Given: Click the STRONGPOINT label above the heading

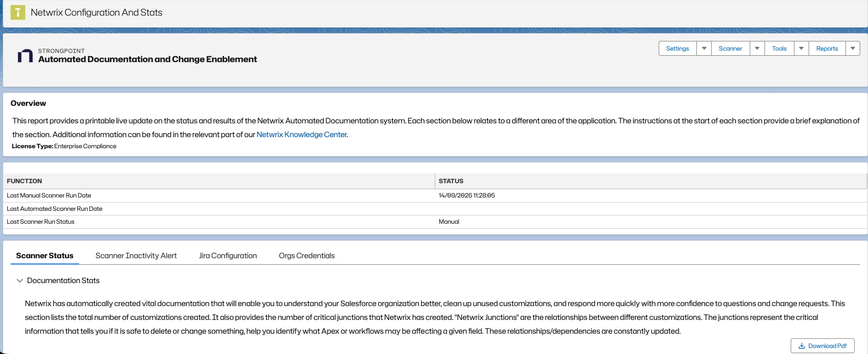Looking at the screenshot, I should point(62,51).
